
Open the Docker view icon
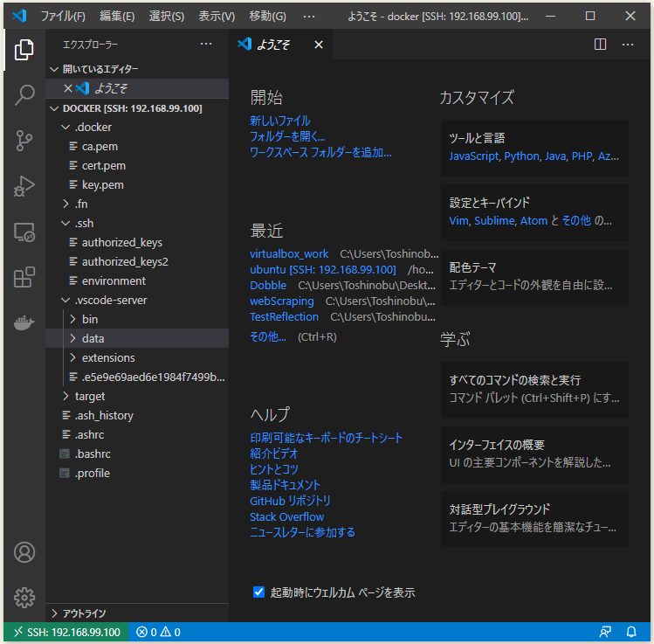point(24,322)
